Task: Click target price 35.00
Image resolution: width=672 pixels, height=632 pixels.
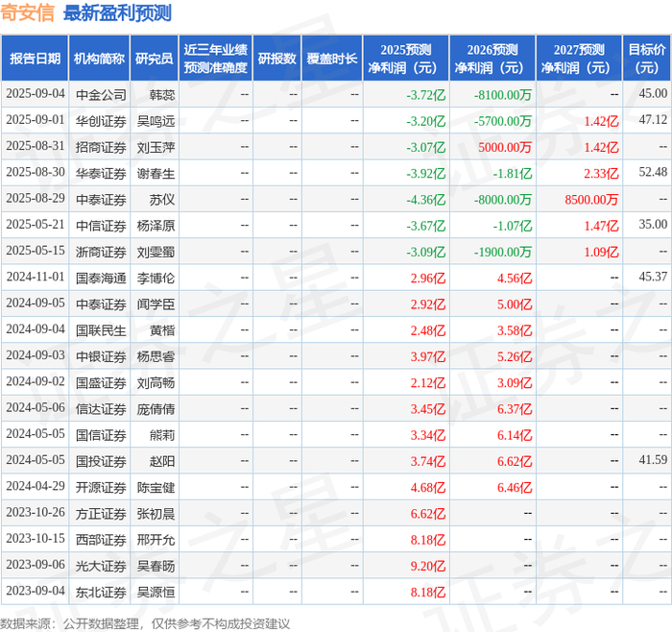Action: [653, 224]
